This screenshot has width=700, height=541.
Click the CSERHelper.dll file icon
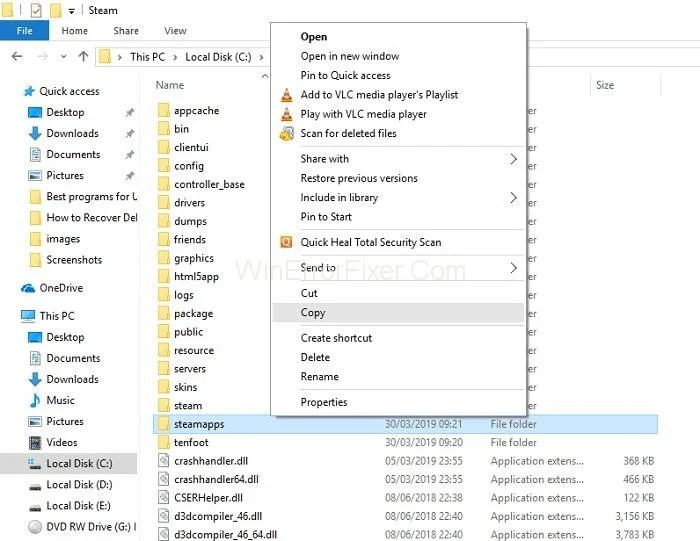(164, 498)
